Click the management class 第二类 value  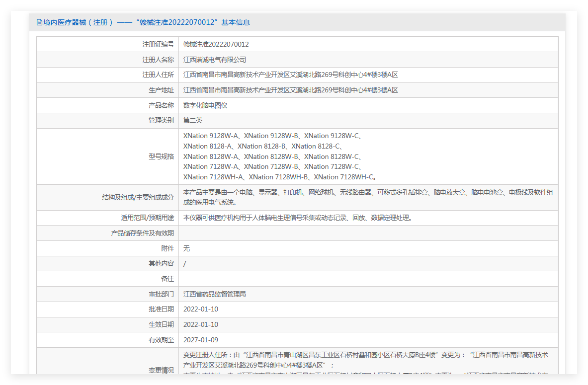coord(193,120)
